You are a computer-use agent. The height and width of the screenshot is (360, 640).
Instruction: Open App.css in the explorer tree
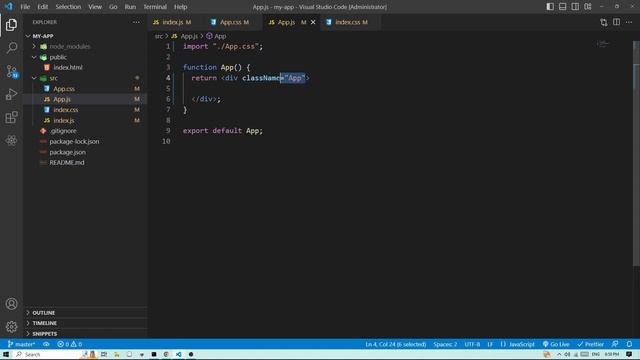(x=64, y=89)
